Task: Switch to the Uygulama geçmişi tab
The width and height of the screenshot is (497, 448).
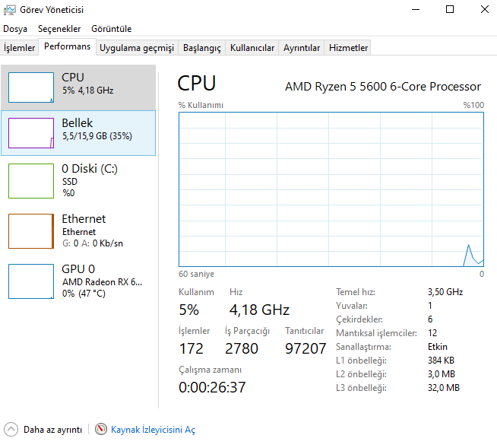Action: coord(137,47)
